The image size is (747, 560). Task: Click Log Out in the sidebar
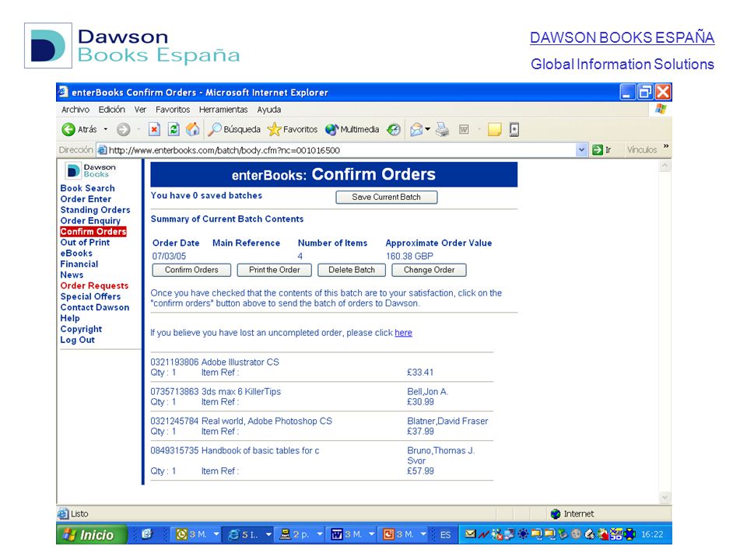[78, 340]
